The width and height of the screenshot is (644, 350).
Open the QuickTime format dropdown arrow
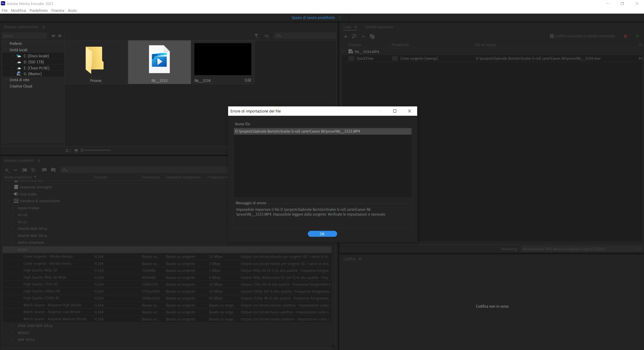tap(351, 59)
